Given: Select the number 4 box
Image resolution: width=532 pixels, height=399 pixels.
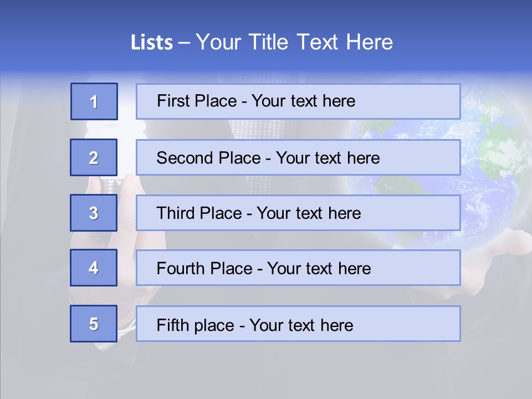Looking at the screenshot, I should (94, 268).
